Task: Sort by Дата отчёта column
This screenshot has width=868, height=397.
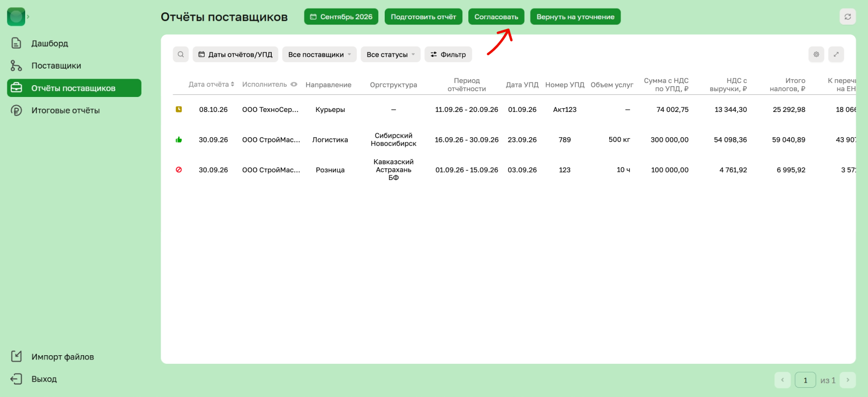Action: [212, 85]
